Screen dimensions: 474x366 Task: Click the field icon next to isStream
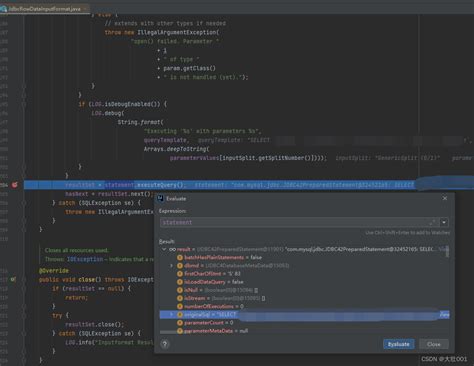pos(180,298)
